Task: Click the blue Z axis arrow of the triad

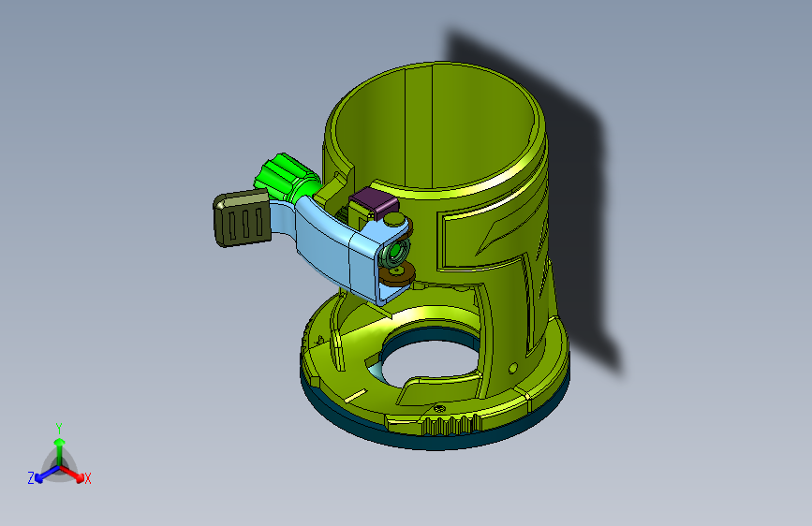Action: pyautogui.click(x=47, y=474)
